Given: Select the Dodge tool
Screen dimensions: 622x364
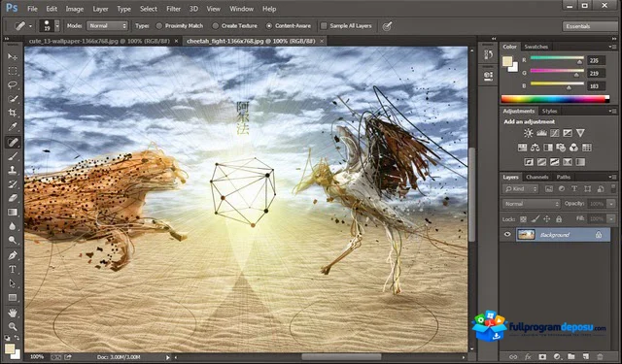Looking at the screenshot, I should point(13,241).
